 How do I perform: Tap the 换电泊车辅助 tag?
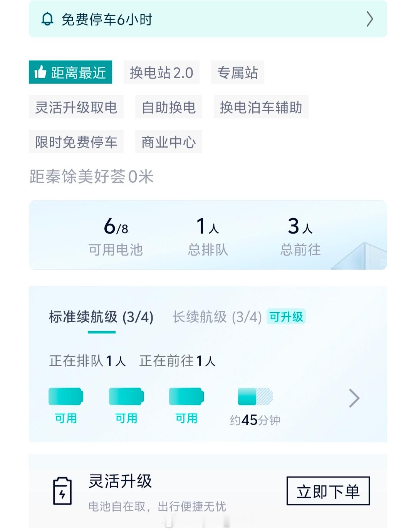click(x=261, y=107)
